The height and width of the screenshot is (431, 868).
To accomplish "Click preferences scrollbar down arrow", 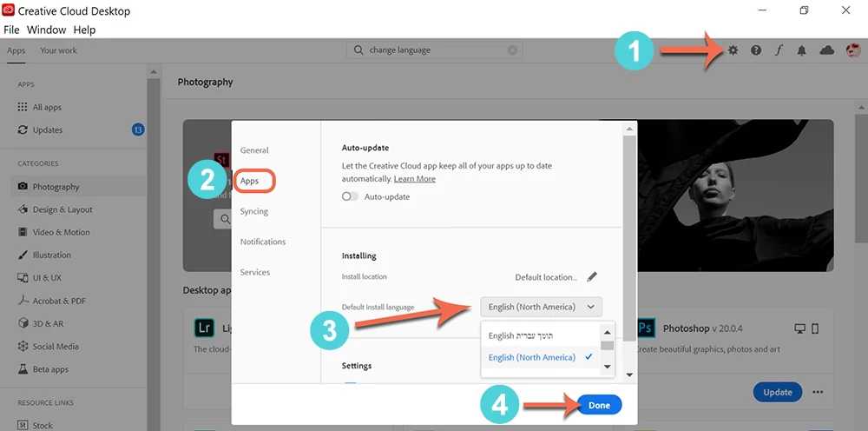I will click(628, 375).
